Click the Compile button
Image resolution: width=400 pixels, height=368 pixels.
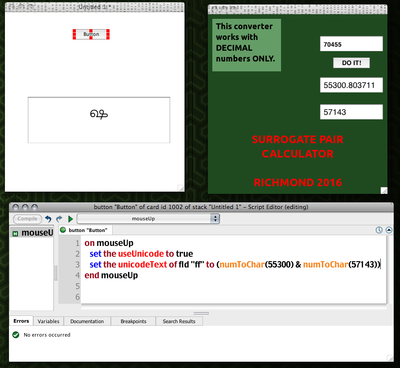pyautogui.click(x=27, y=219)
